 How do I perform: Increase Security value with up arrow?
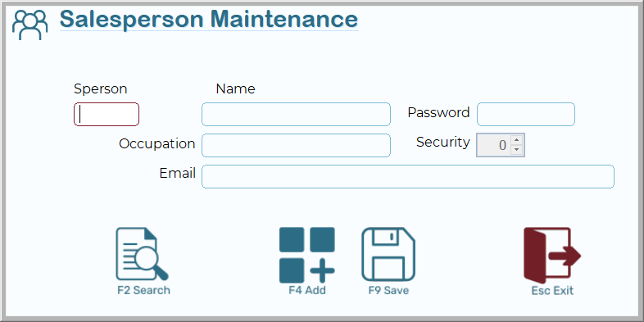pos(517,139)
